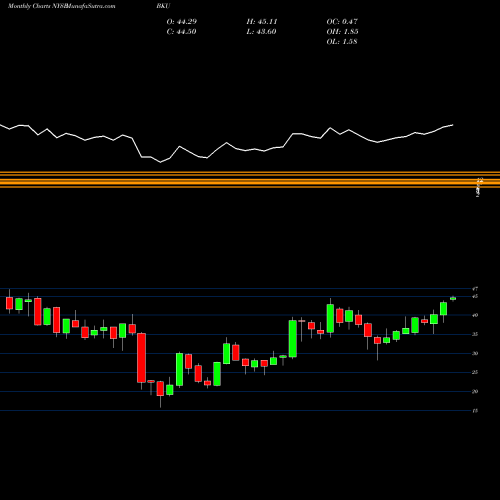This screenshot has height=500, width=500.
Task: Click the tallest red candlestick dropping to 22
Action: point(142,358)
